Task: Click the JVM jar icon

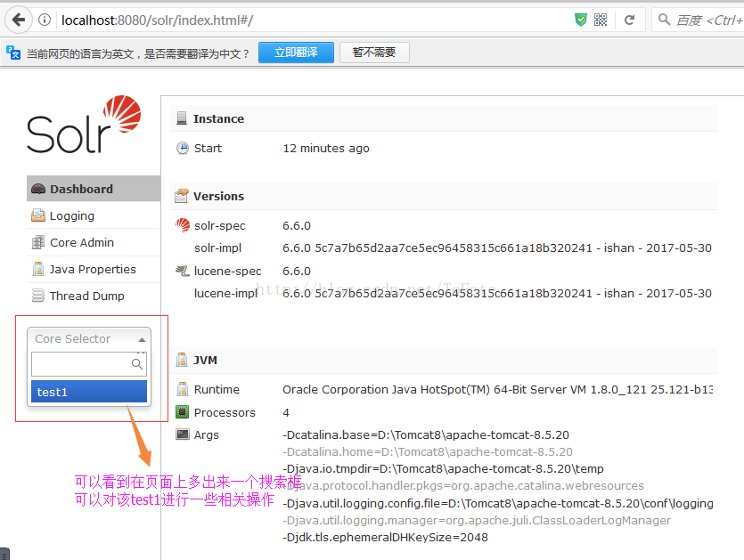Action: click(182, 360)
